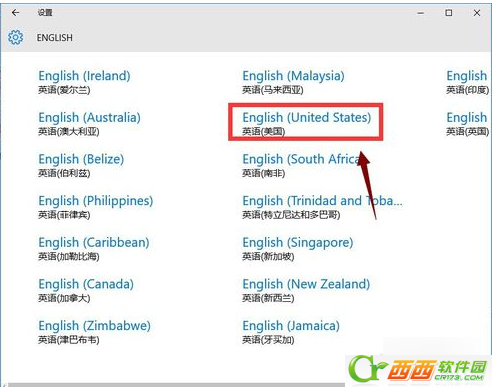The image size is (492, 387).
Task: Pick English (New Zealand)
Action: (306, 290)
